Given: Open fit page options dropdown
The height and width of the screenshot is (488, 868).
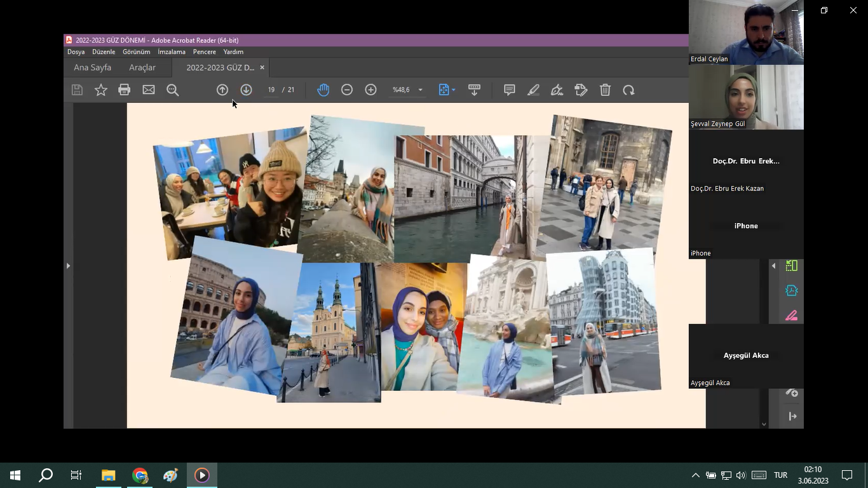Looking at the screenshot, I should [453, 90].
